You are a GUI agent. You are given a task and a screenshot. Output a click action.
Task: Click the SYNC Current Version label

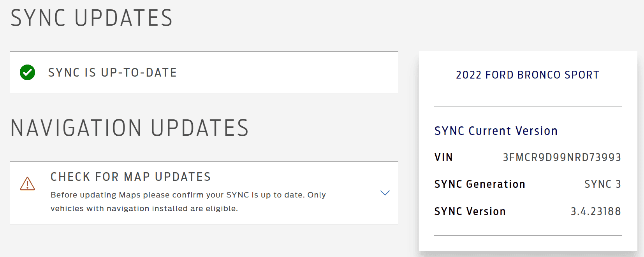[496, 131]
